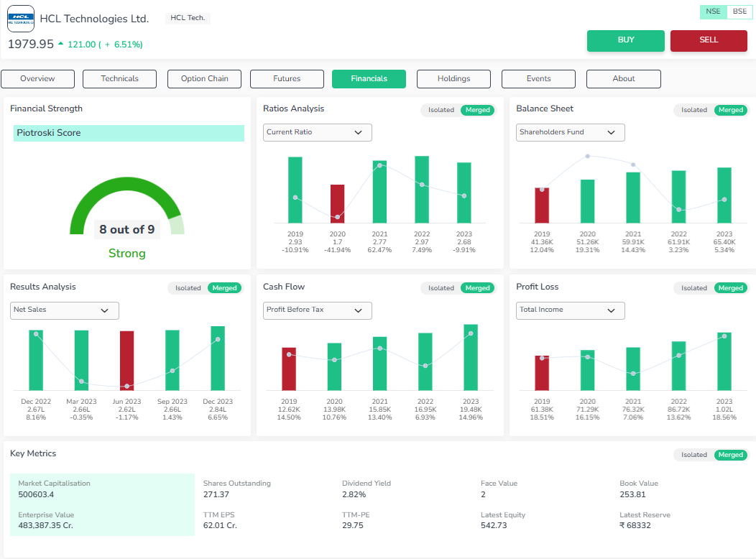Switch to the Holdings tab
Viewport: 756px width, 559px height.
(x=453, y=79)
